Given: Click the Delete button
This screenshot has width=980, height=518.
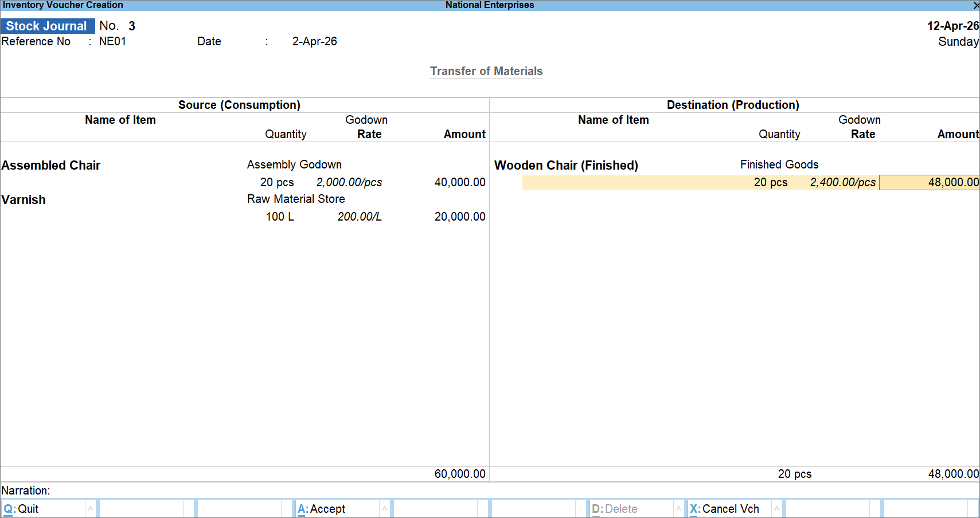Looking at the screenshot, I should (x=631, y=509).
